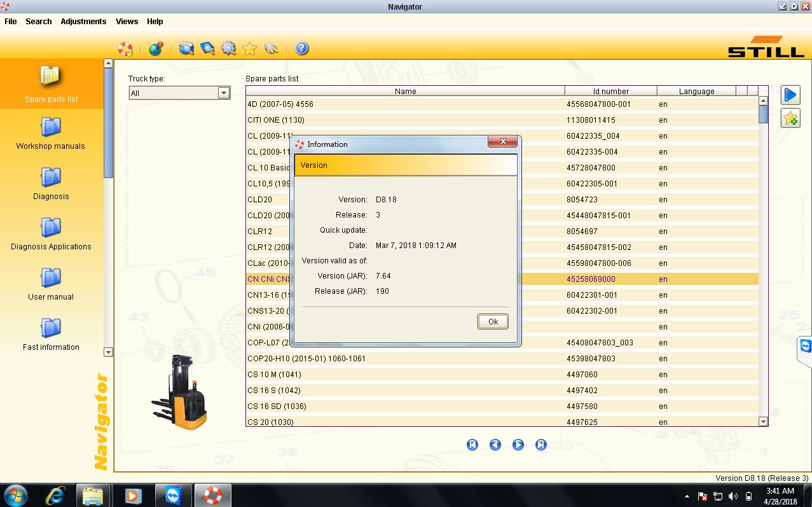The height and width of the screenshot is (507, 812).
Task: Open the File menu
Action: pyautogui.click(x=11, y=21)
